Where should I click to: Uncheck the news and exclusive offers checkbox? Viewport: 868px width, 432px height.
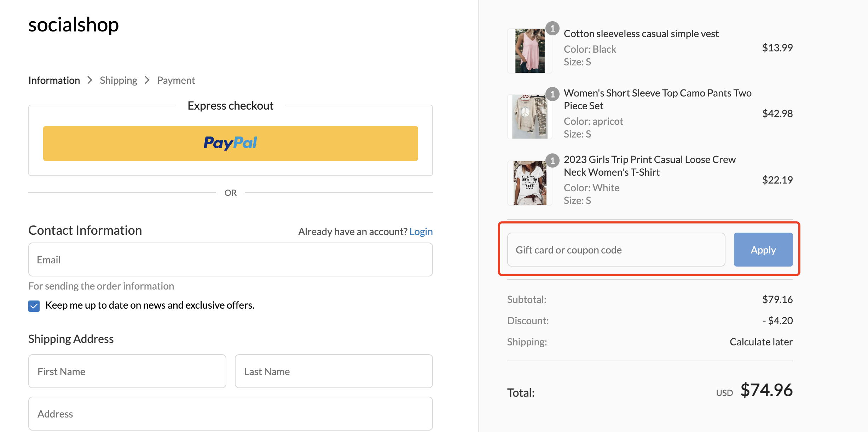click(x=34, y=306)
